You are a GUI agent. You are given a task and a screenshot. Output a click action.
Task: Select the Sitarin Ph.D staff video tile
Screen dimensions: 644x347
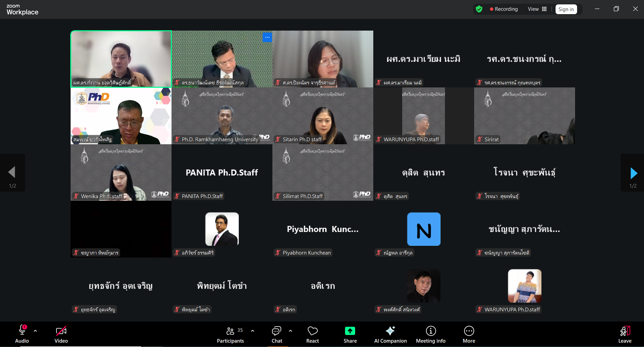(x=323, y=116)
